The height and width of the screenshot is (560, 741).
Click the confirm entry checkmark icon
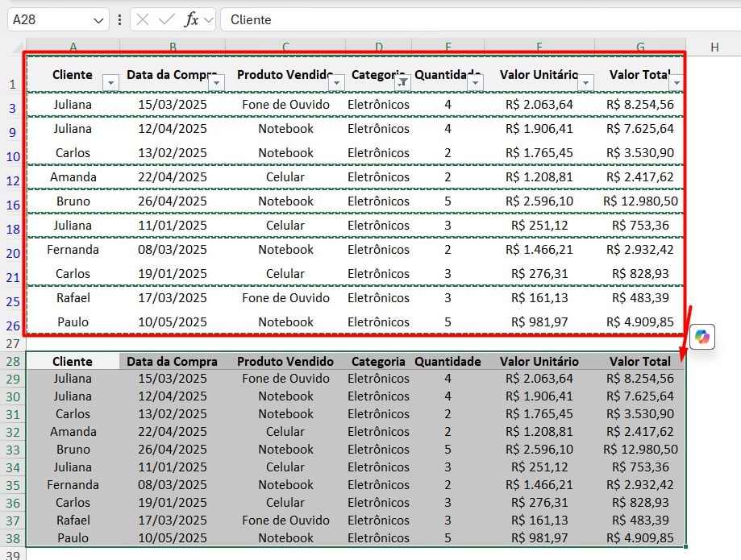pyautogui.click(x=166, y=20)
